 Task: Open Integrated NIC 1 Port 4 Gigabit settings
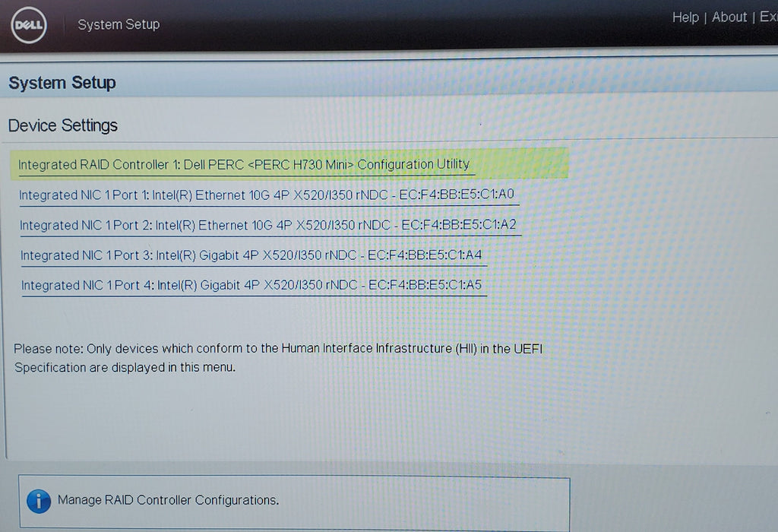(x=251, y=285)
